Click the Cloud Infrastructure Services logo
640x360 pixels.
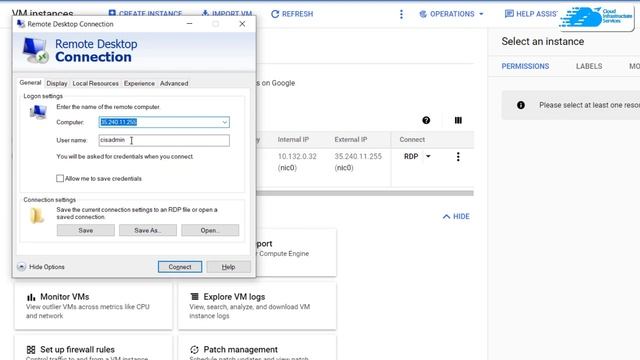[597, 18]
